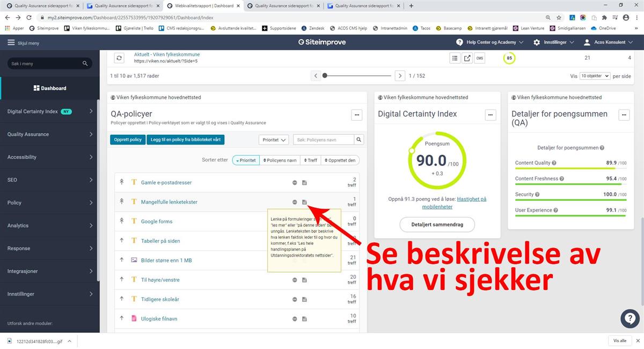Click Vis alle in the downloads bar
Image resolution: width=644 pixels, height=349 pixels.
click(620, 340)
